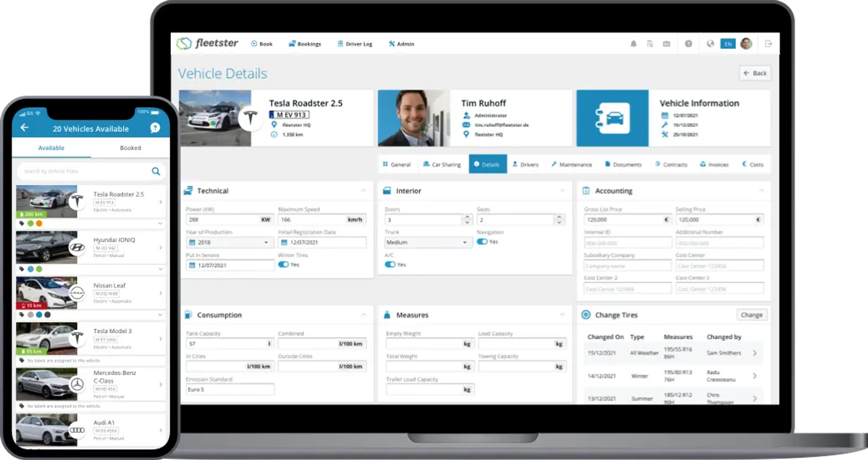Click the wrench icon in Vehicle Information

tap(665, 125)
